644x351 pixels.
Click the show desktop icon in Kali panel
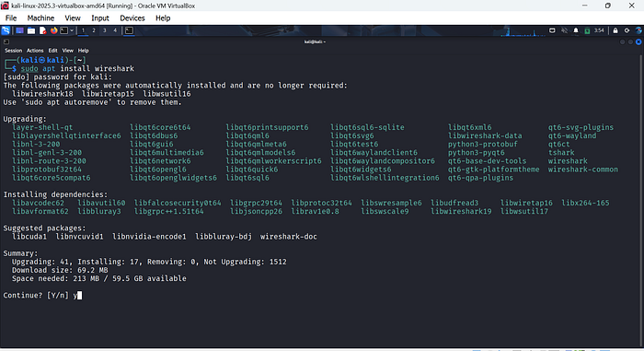coord(19,30)
